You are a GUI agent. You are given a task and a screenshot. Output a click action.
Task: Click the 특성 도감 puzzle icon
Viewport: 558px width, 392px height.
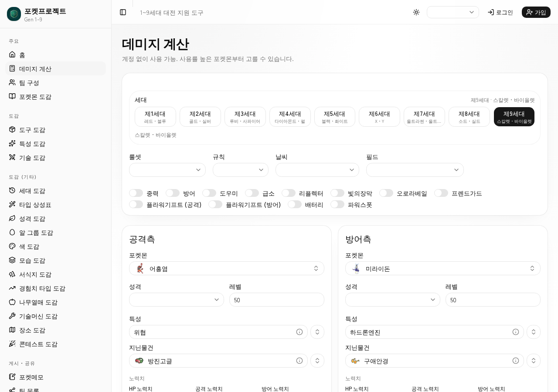(12, 143)
